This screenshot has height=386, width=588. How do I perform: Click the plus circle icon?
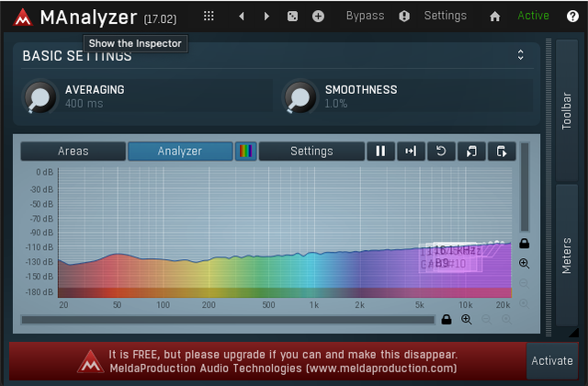point(318,17)
